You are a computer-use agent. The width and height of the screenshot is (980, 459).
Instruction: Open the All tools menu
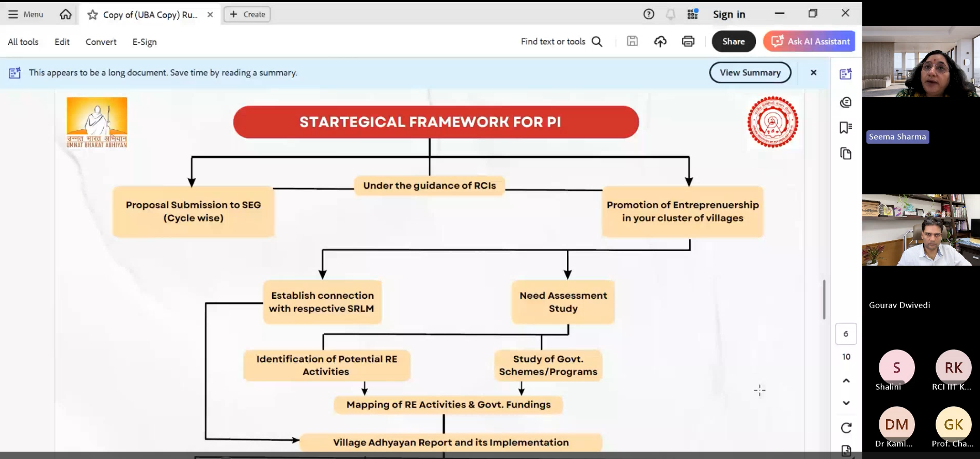pos(23,42)
